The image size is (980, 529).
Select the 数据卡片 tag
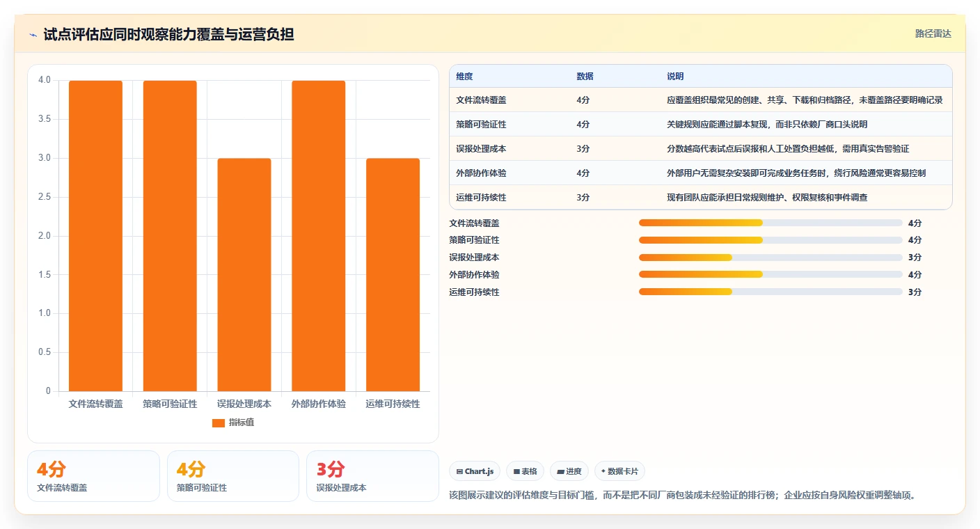(x=619, y=471)
